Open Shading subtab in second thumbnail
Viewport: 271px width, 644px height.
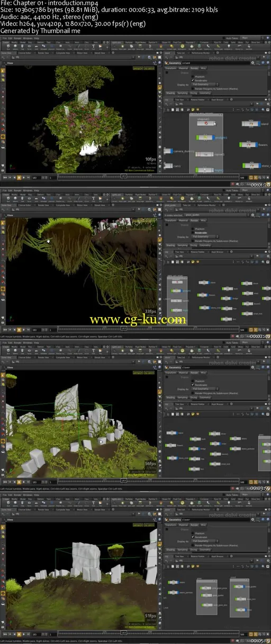coord(170,245)
